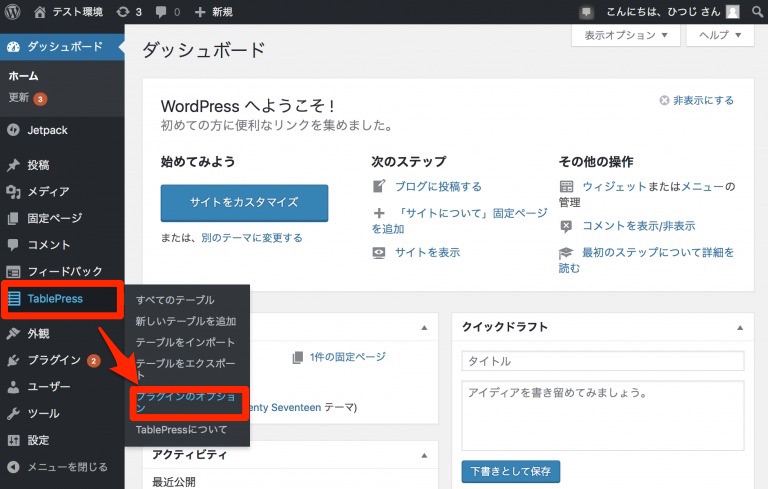This screenshot has width=768, height=489.
Task: Click the コメント sidebar icon
Action: click(14, 244)
